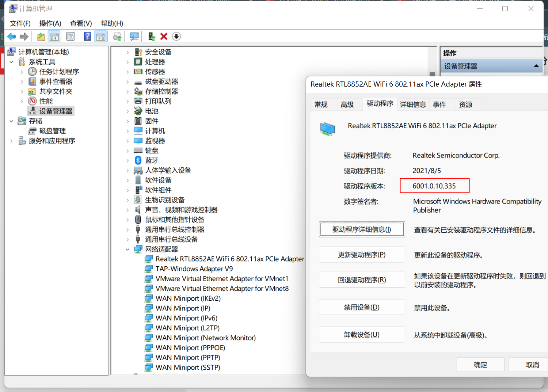548x392 pixels.
Task: Select 设备管理器 in the left tree
Action: click(x=56, y=111)
